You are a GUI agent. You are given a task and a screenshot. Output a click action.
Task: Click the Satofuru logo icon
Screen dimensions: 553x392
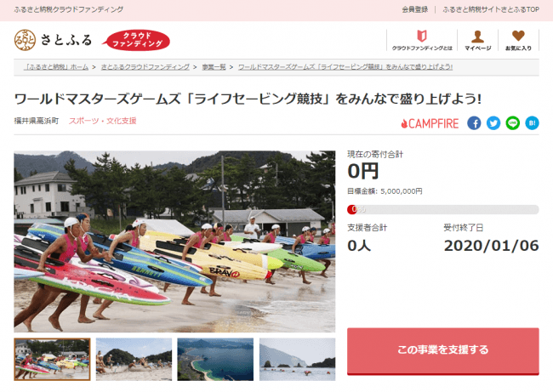pos(25,40)
